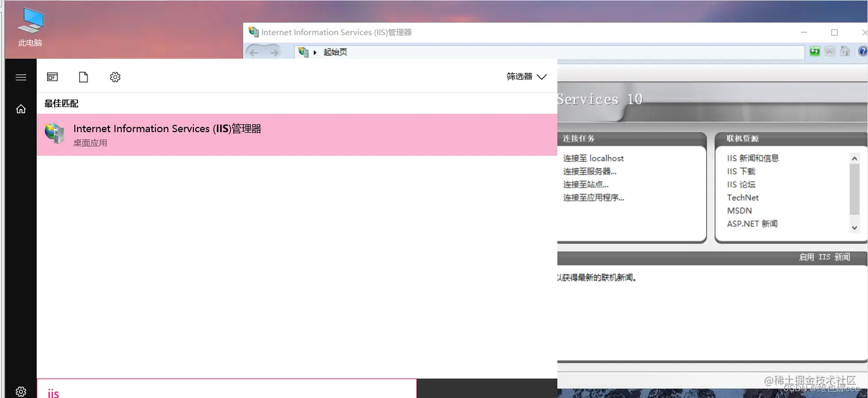This screenshot has height=398, width=868.
Task: Click the stop icon in IIS Manager toolbar
Action: coord(830,52)
